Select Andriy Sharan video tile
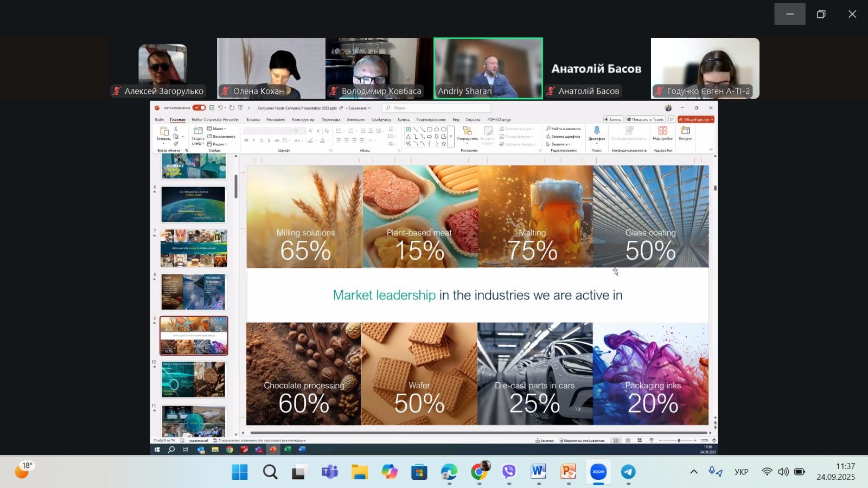The height and width of the screenshot is (488, 868). [488, 68]
